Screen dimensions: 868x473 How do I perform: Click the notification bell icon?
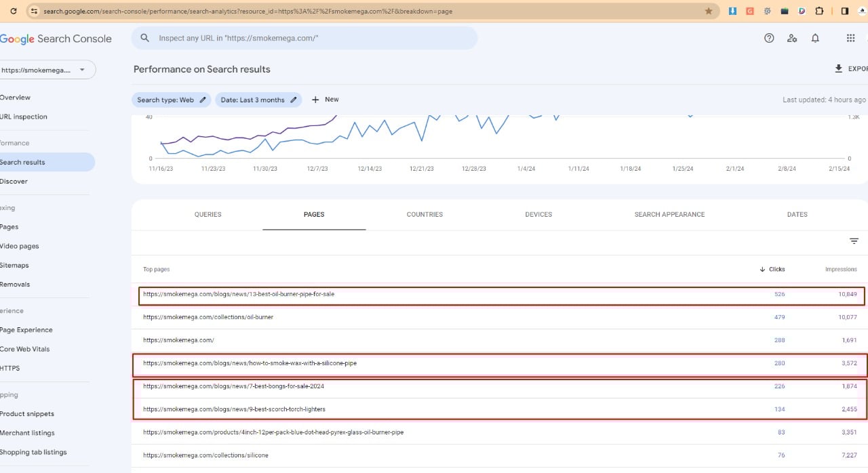pyautogui.click(x=816, y=38)
